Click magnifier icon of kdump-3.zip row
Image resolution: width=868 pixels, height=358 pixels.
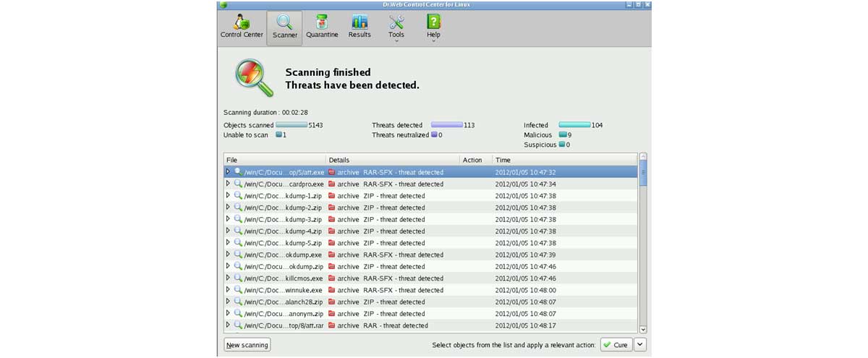tap(237, 219)
